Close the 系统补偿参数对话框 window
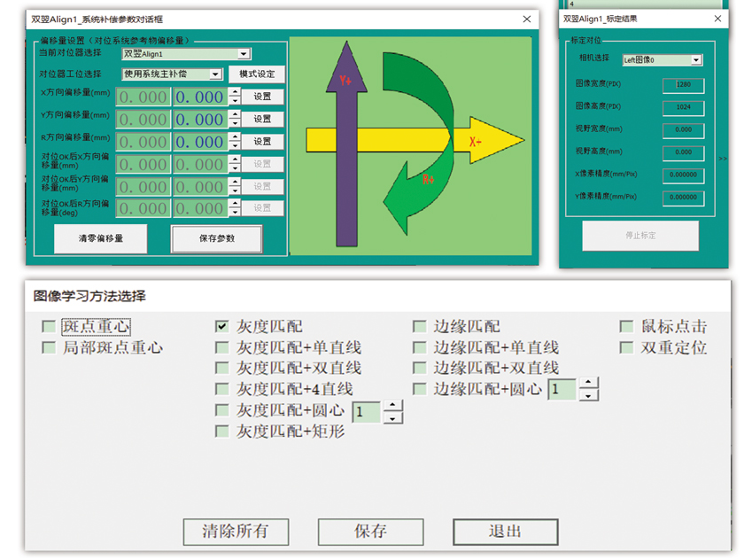752x560 pixels. pyautogui.click(x=527, y=19)
